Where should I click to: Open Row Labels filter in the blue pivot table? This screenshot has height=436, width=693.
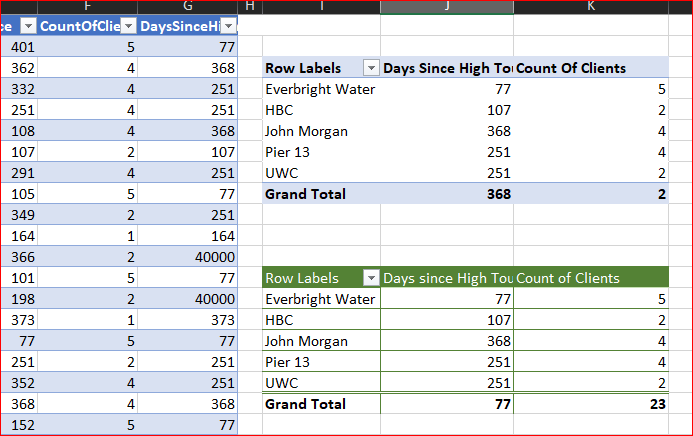pos(371,68)
